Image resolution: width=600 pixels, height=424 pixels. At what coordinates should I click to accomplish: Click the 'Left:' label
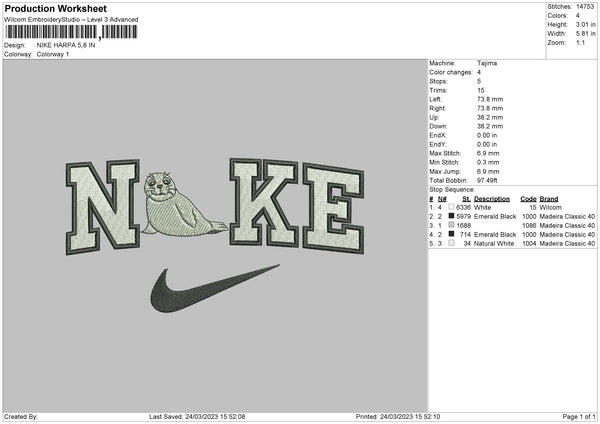click(435, 99)
